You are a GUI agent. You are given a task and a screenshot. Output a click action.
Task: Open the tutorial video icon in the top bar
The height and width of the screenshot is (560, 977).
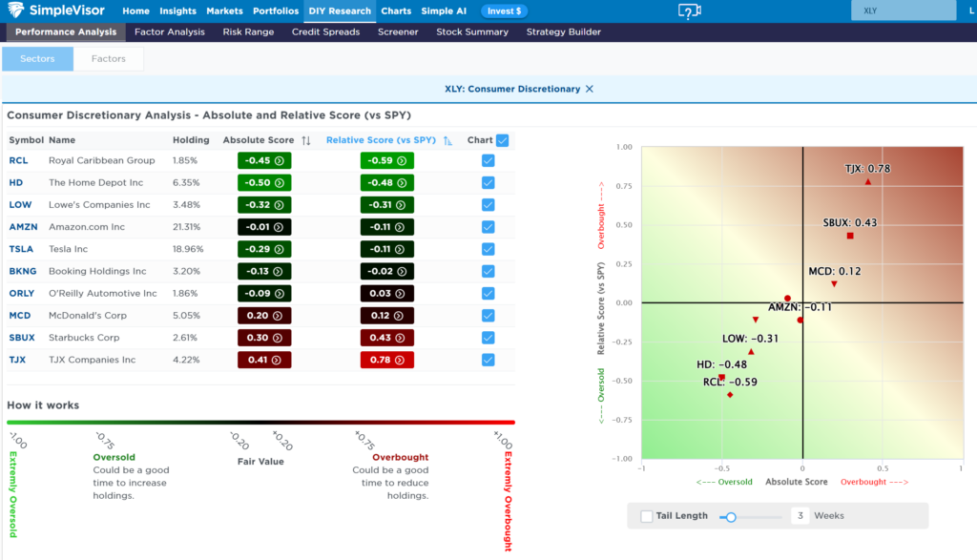[689, 10]
